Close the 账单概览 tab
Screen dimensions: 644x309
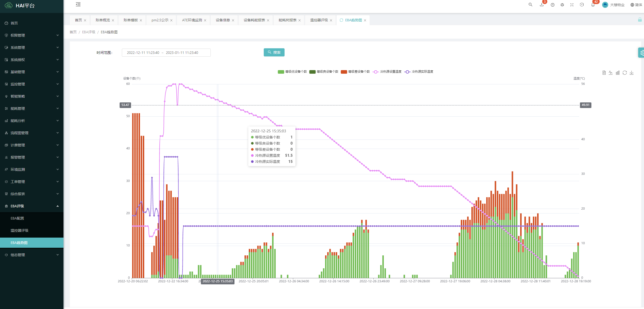113,20
